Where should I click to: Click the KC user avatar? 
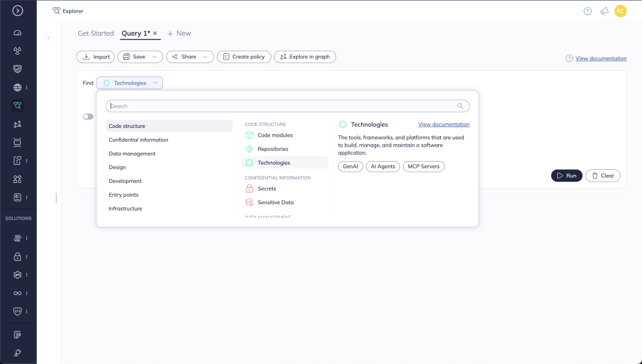[x=620, y=11]
